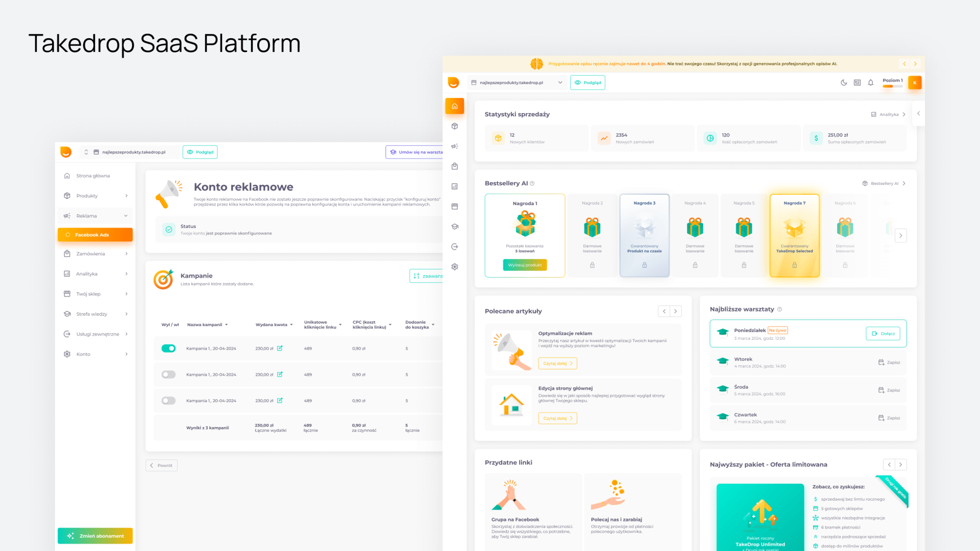The image size is (980, 551).
Task: Click the Wylosuj produkt button
Action: click(525, 265)
